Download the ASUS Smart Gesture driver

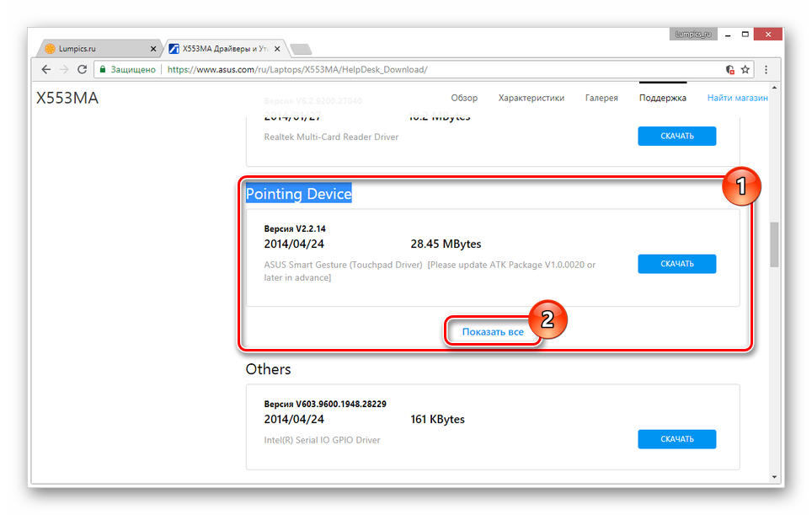(x=676, y=264)
